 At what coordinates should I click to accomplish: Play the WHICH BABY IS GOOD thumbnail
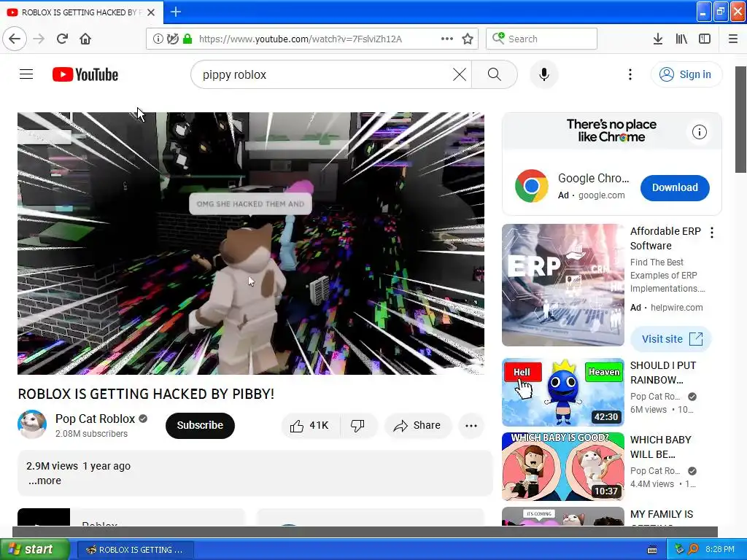click(x=562, y=466)
